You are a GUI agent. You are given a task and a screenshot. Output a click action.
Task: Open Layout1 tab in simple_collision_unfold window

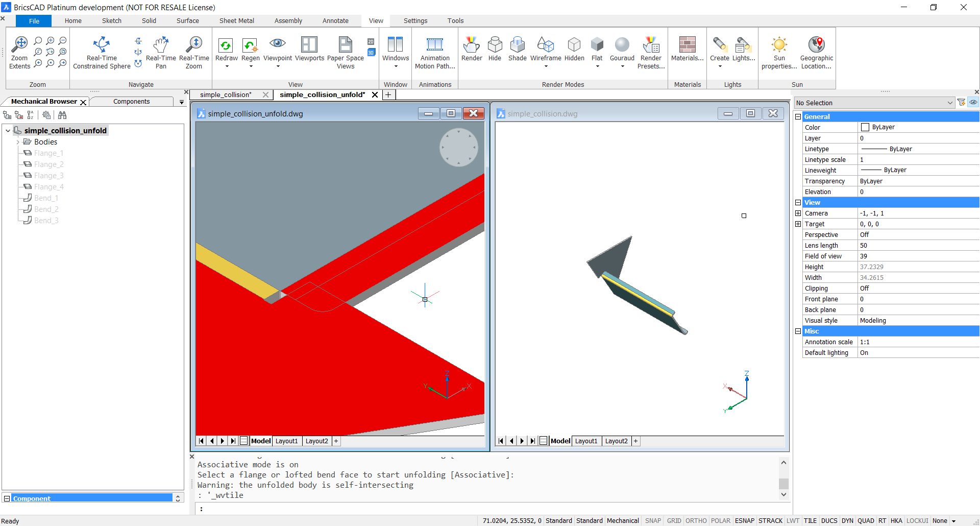(x=286, y=441)
